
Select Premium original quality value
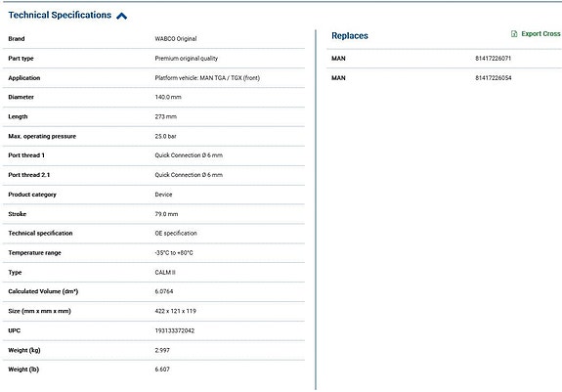[187, 59]
